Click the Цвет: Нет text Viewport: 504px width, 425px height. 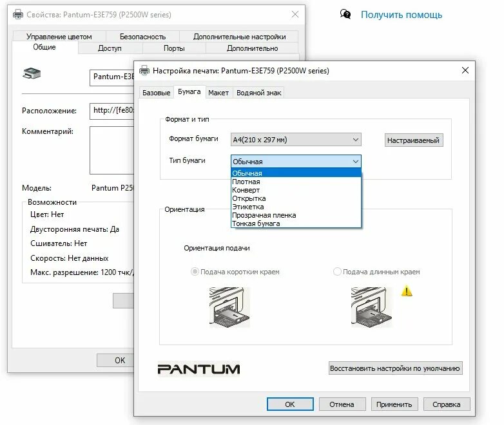[47, 214]
